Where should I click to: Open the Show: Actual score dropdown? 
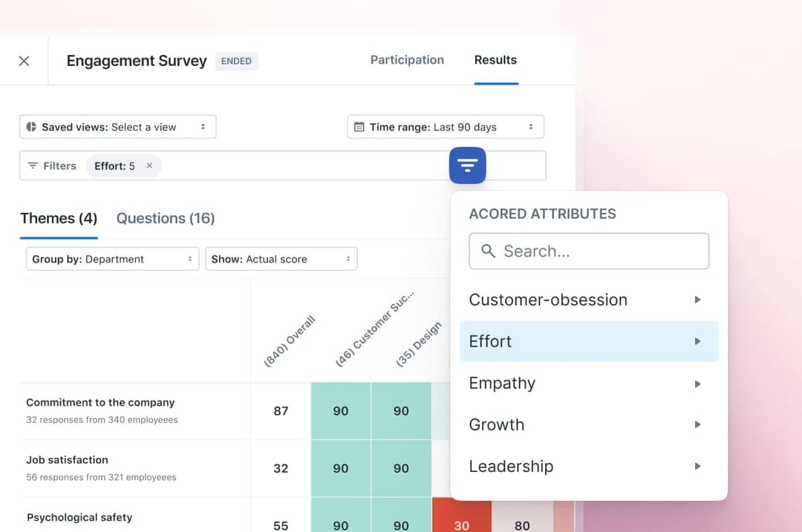pos(281,259)
